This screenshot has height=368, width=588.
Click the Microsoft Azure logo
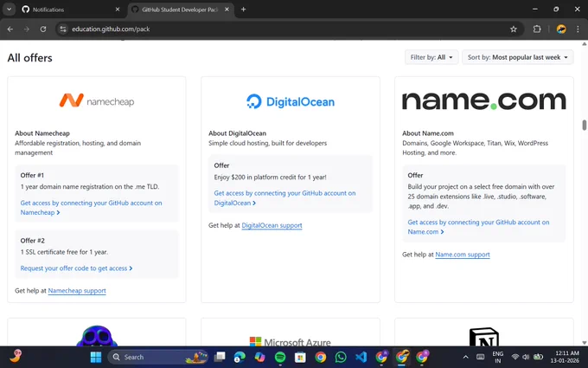(291, 341)
